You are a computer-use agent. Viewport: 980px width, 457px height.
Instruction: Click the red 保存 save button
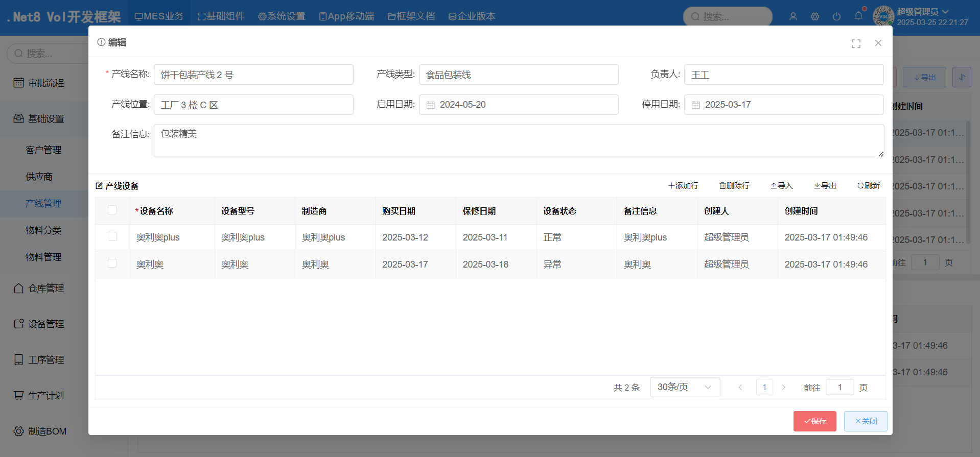coord(814,421)
